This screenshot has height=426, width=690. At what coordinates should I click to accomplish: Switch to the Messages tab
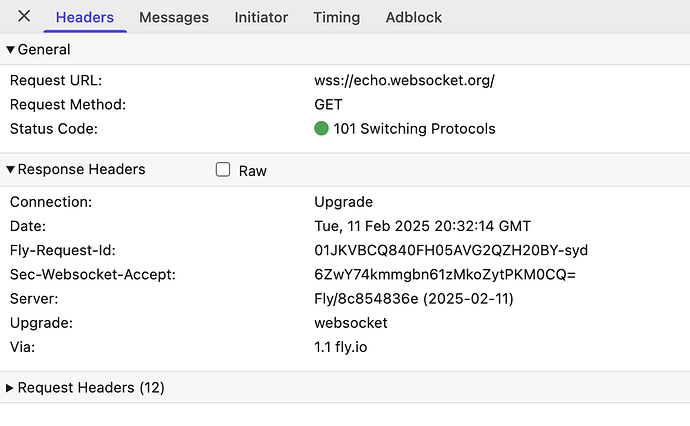pyautogui.click(x=174, y=17)
